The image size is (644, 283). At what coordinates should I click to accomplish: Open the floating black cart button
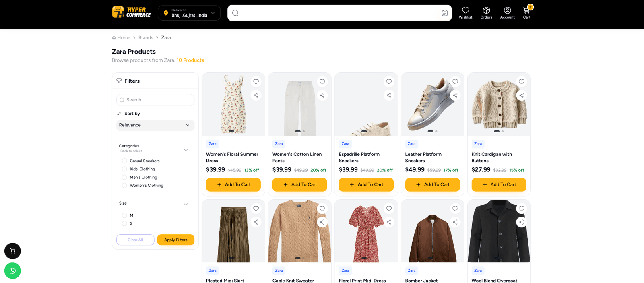coord(12,251)
